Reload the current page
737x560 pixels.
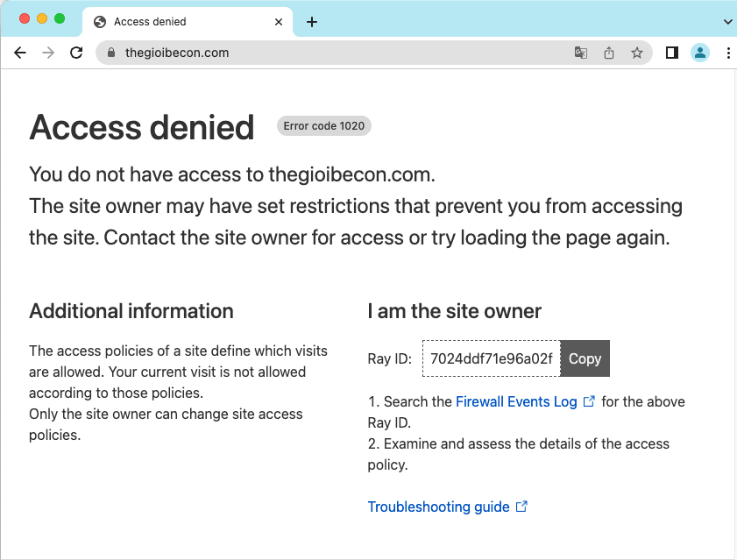(76, 53)
